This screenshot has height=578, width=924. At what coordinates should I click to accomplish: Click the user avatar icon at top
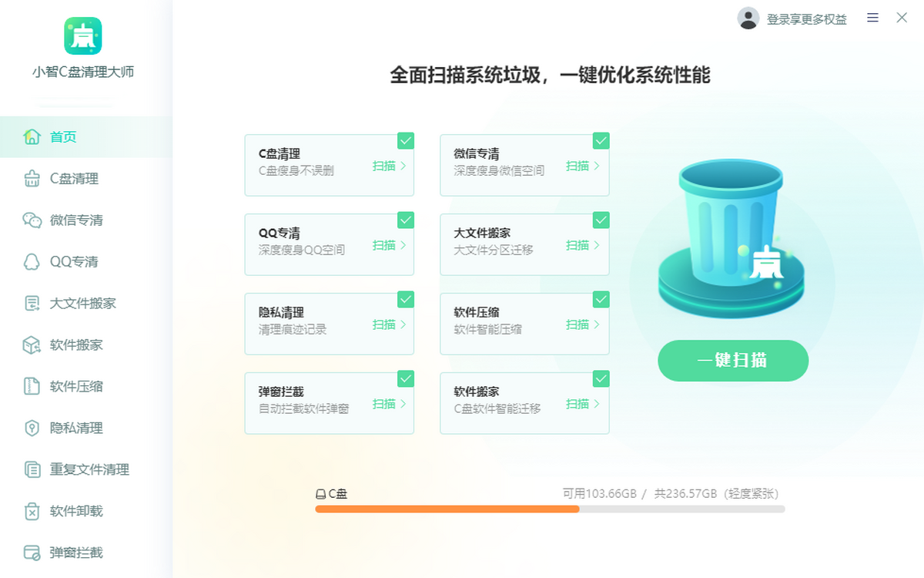click(748, 18)
